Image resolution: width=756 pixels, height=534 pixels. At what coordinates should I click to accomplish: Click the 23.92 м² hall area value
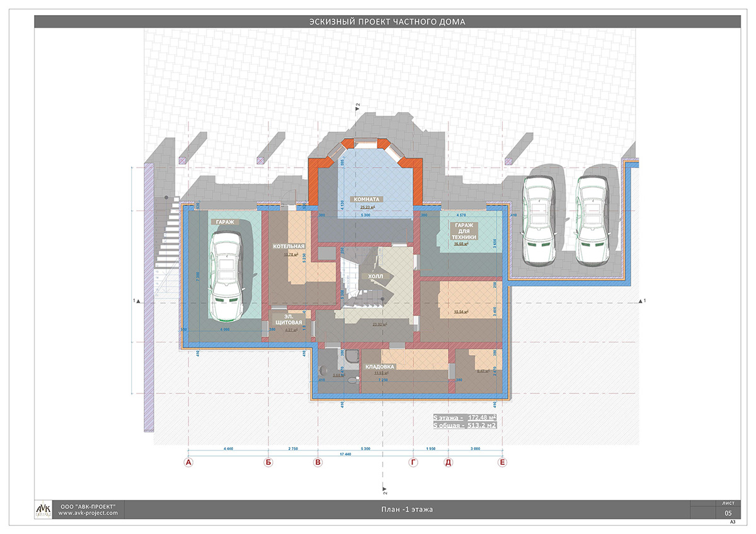[x=379, y=324]
